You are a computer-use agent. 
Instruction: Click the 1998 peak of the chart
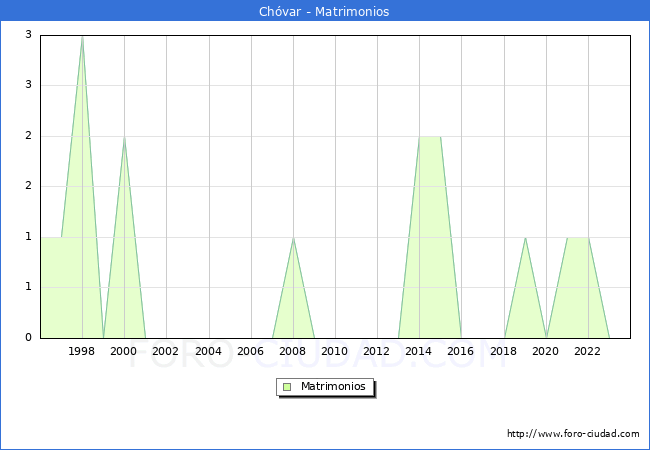(x=82, y=37)
